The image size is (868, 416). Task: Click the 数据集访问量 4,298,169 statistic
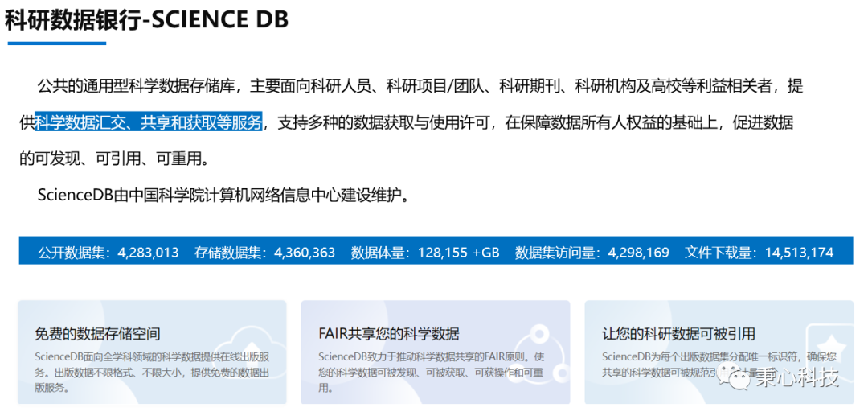click(592, 252)
